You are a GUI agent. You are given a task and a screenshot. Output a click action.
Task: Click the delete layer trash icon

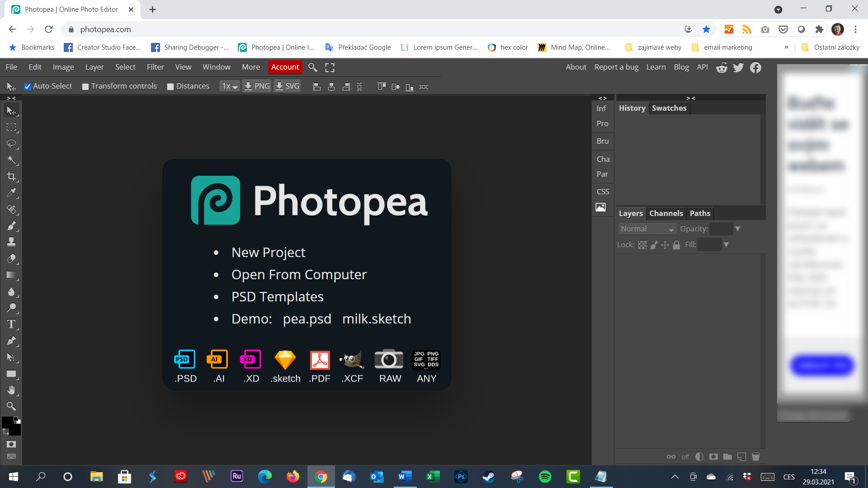click(755, 456)
